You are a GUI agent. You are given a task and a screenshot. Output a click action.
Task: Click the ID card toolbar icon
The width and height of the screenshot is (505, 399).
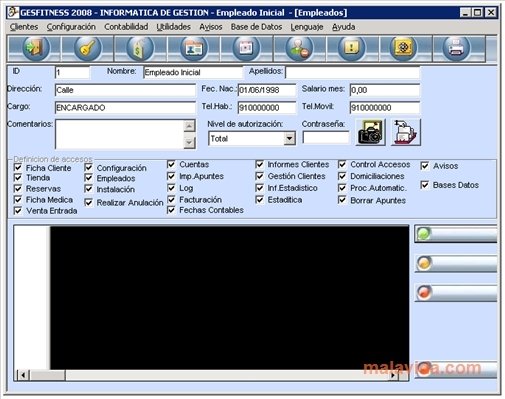pyautogui.click(x=193, y=49)
